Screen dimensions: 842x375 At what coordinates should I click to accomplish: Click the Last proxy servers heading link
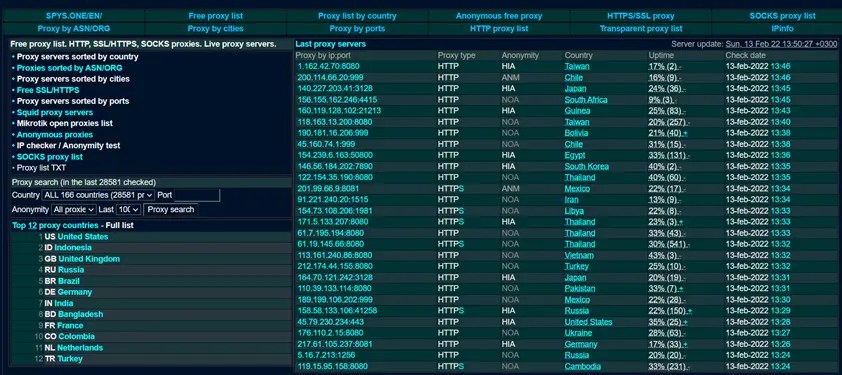click(330, 44)
